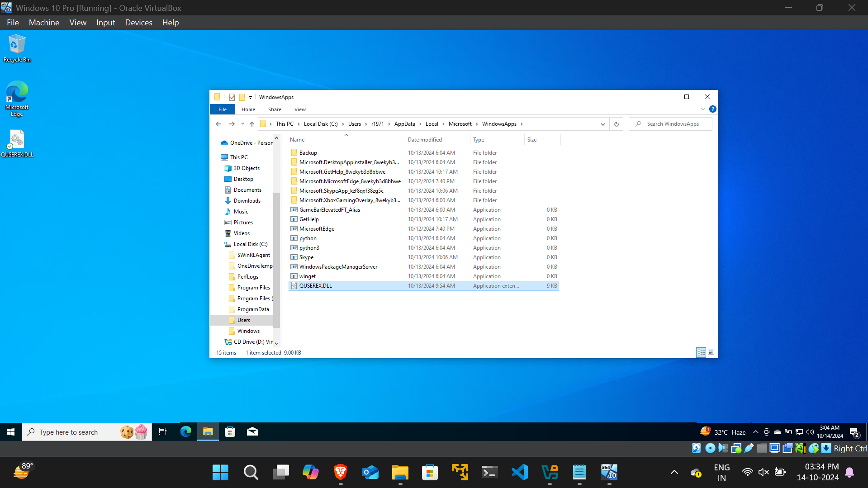
Task: Click the Refresh button in address bar
Action: pos(616,124)
